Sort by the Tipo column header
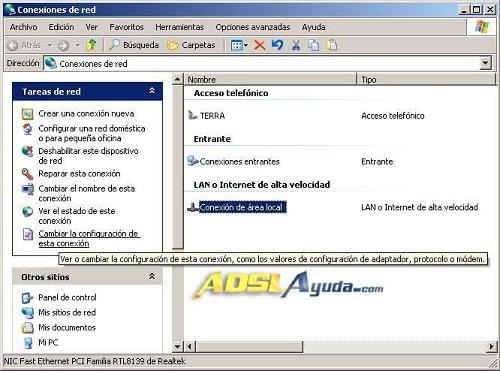The height and width of the screenshot is (371, 500). [x=427, y=79]
